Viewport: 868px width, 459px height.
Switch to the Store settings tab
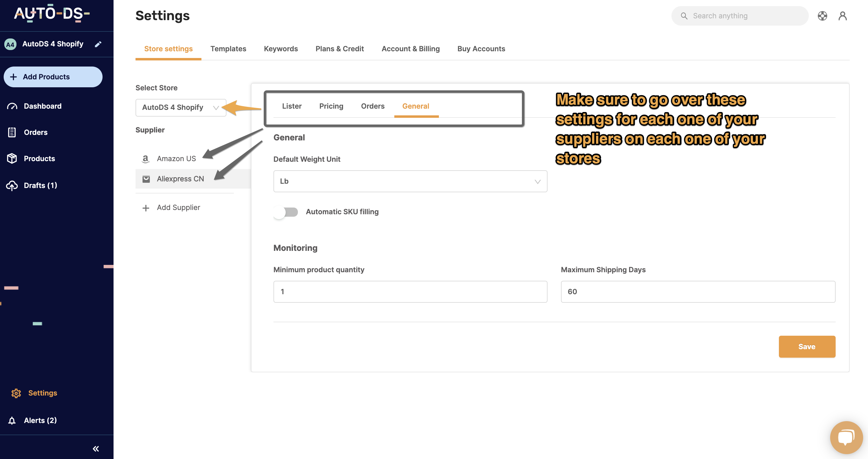[168, 49]
